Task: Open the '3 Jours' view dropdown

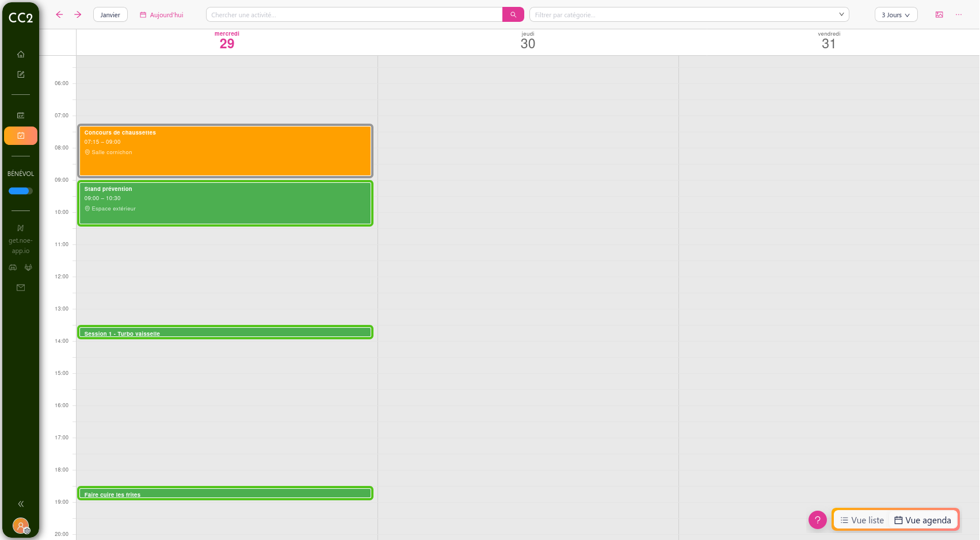Action: pos(895,14)
